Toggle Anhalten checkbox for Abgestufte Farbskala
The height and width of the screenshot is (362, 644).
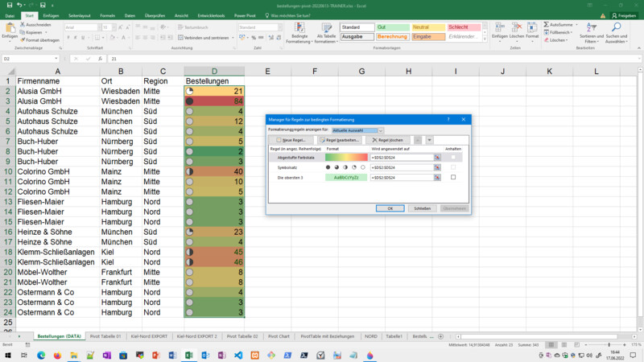click(453, 157)
